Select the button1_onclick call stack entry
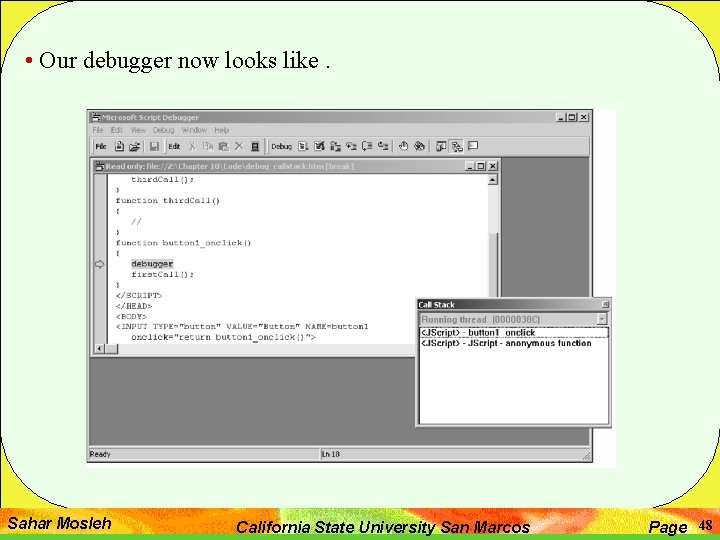720x540 pixels. tap(514, 333)
